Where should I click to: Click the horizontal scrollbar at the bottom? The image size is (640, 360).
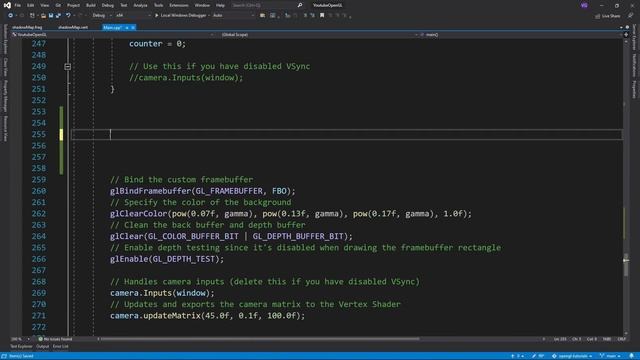260,339
